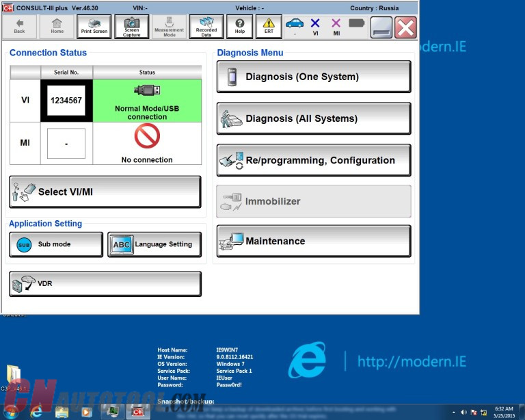Click the grayed Immobilizer button

tap(314, 201)
